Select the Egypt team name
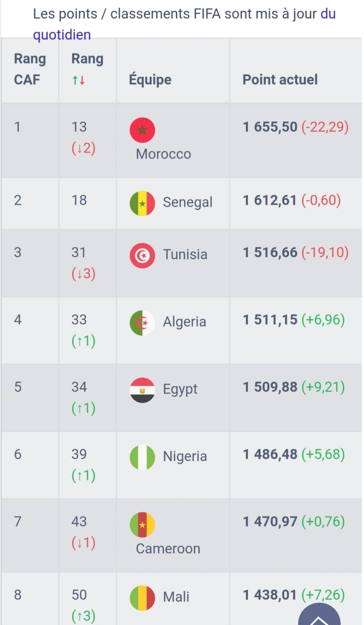Screen dimensions: 364x625 [180, 389]
